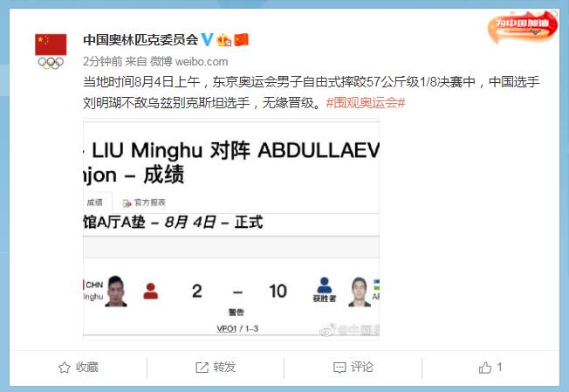Click the red flag badge beside username
Image resolution: width=569 pixels, height=392 pixels.
tap(242, 39)
